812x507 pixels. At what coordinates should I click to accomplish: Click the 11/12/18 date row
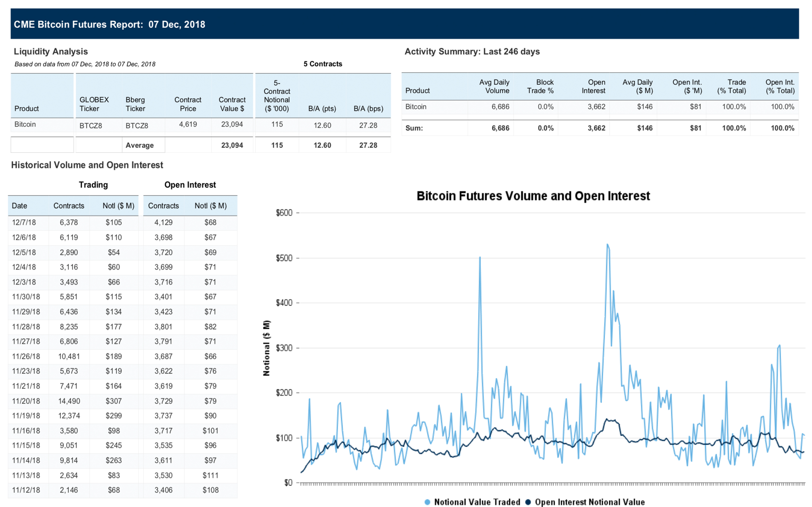26,490
